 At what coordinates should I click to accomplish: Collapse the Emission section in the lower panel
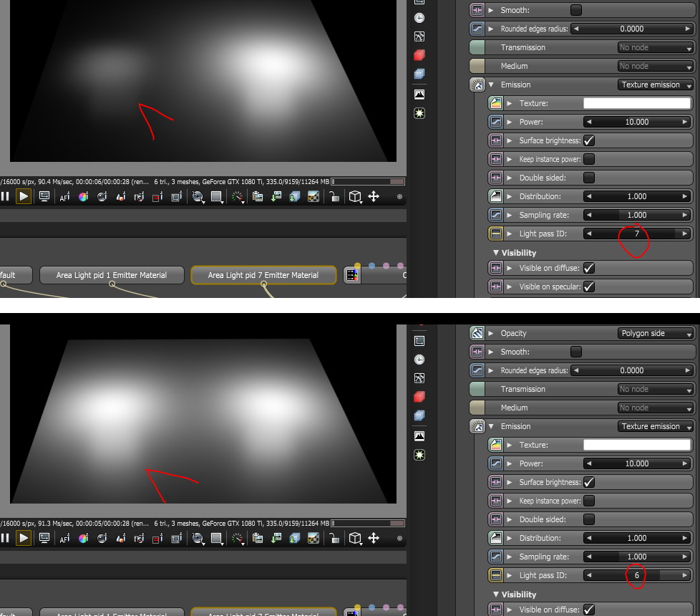[x=492, y=426]
